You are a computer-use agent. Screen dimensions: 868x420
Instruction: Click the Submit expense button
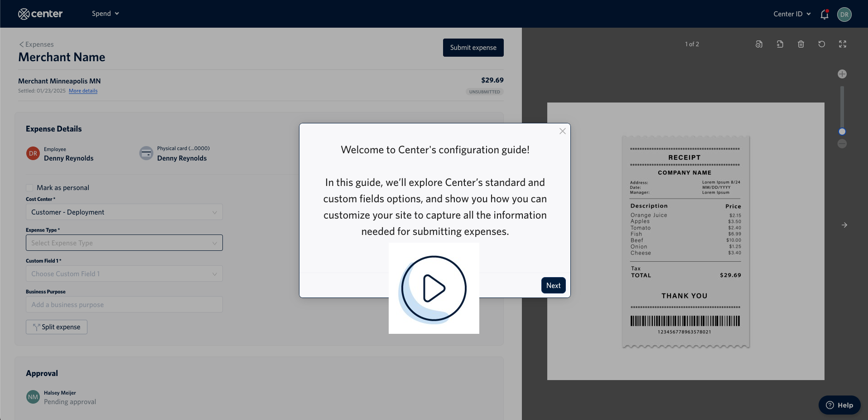click(x=473, y=47)
